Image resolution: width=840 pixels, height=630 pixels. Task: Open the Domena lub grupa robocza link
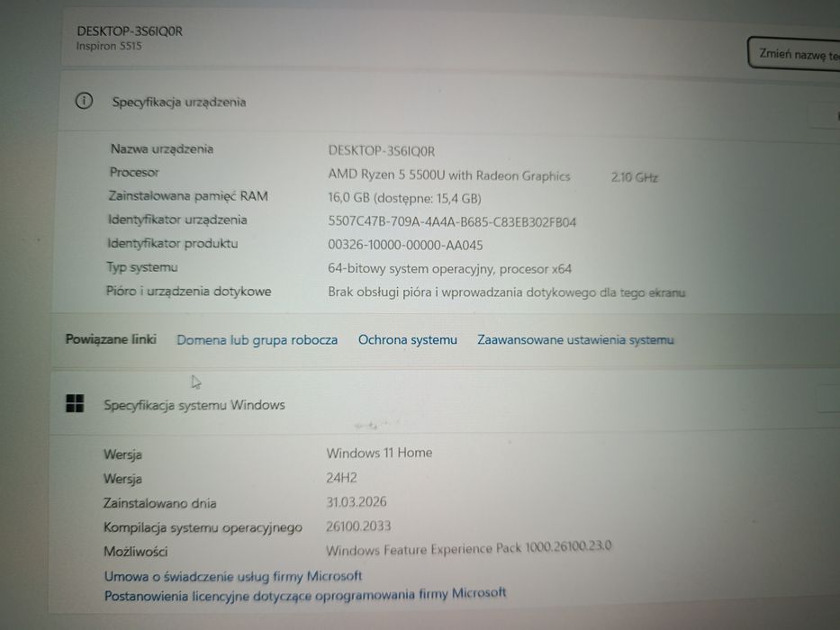coord(257,340)
